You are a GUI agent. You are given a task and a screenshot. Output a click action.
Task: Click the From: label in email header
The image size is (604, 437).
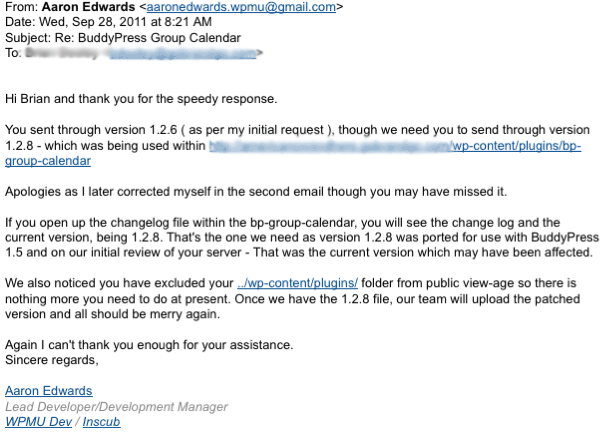coord(21,6)
